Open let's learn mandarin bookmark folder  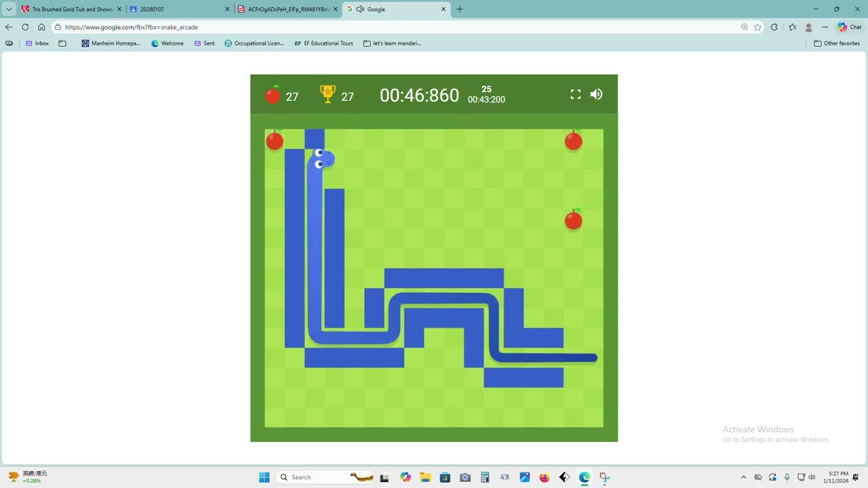tap(393, 43)
